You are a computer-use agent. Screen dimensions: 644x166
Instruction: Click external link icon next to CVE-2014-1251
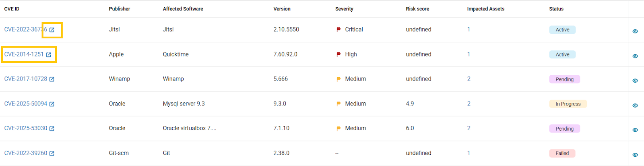pos(48,55)
